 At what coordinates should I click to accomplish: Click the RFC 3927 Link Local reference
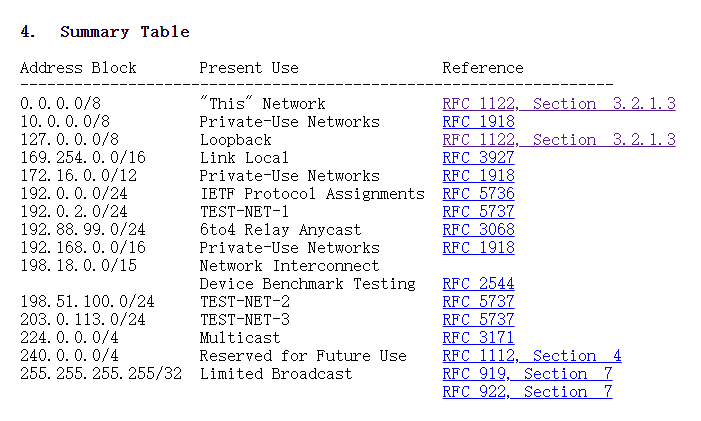point(478,158)
